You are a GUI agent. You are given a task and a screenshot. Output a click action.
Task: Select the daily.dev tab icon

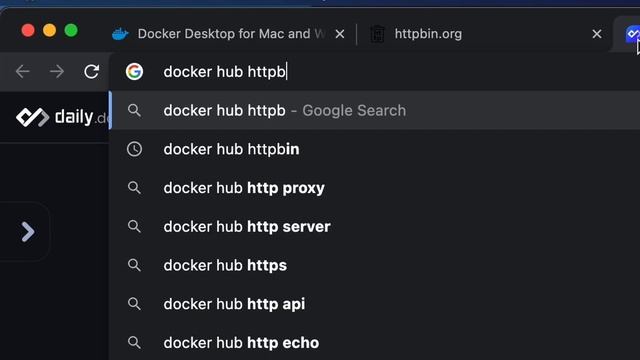click(632, 33)
